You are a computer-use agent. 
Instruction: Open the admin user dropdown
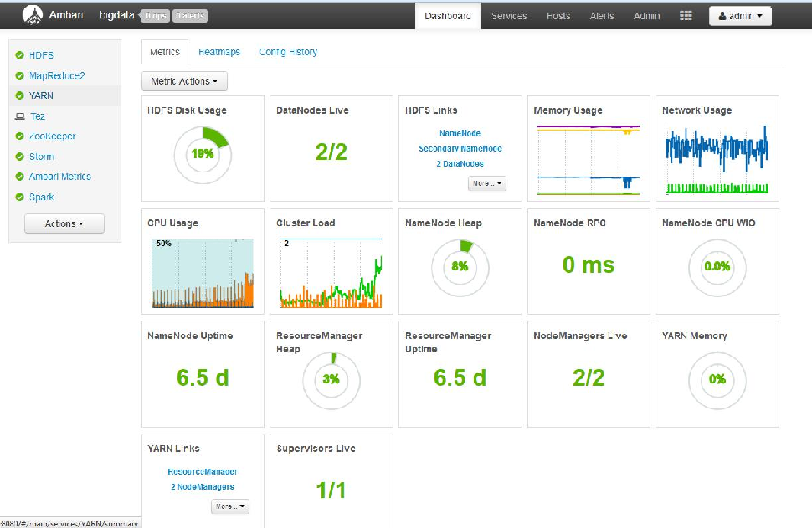pos(740,16)
